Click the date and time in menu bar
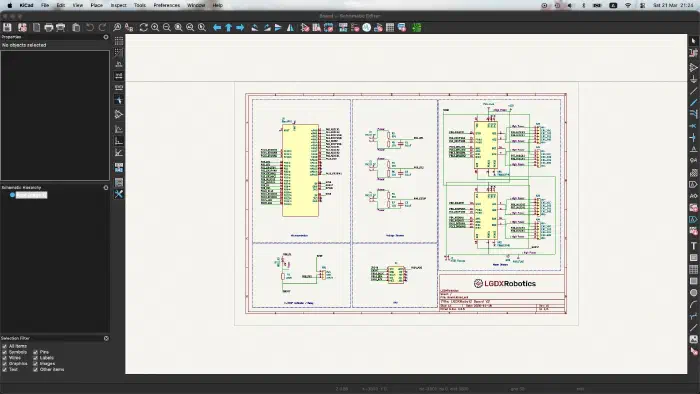Screen dimensions: 700x394 674,5
